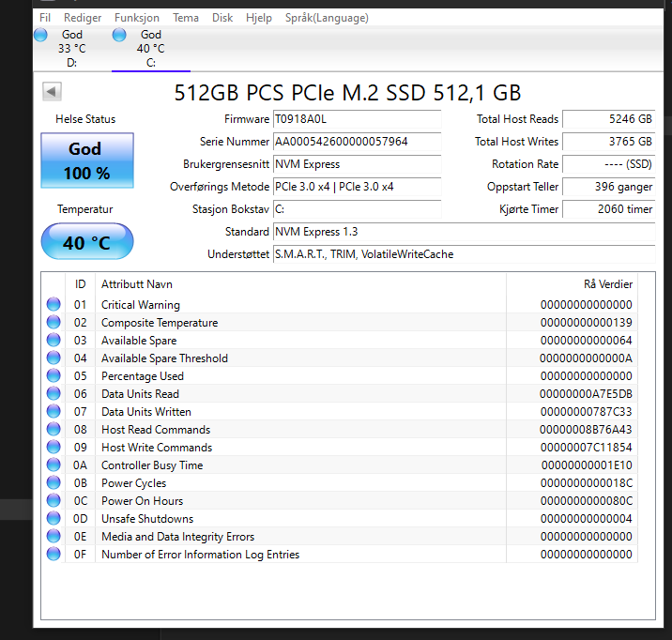
Task: Open the Fil menu
Action: coord(44,18)
